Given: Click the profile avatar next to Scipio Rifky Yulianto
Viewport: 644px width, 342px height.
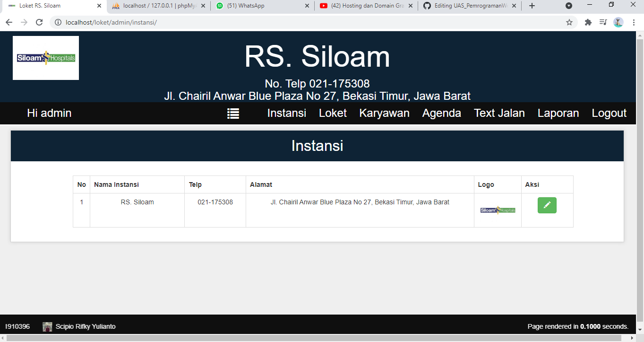Looking at the screenshot, I should (x=47, y=326).
